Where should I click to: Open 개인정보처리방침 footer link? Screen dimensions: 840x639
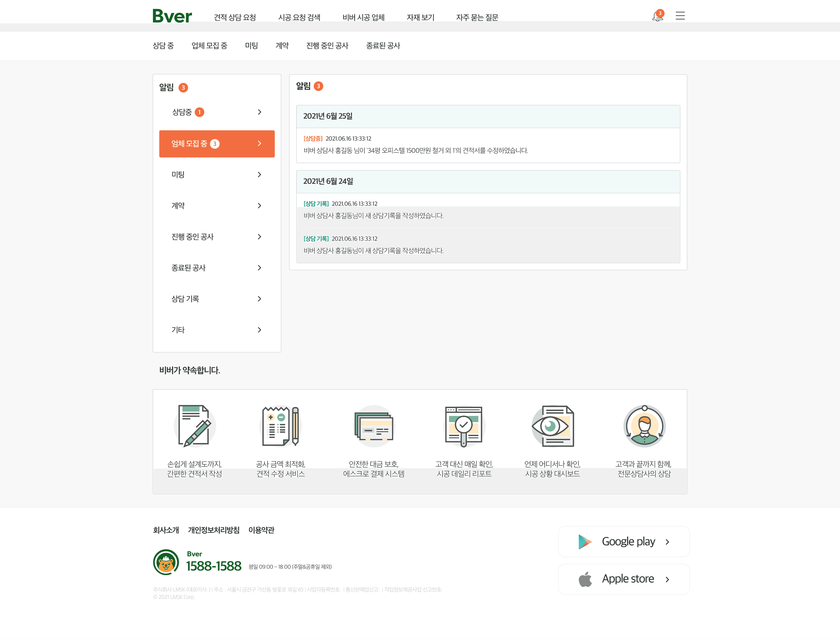pyautogui.click(x=213, y=530)
